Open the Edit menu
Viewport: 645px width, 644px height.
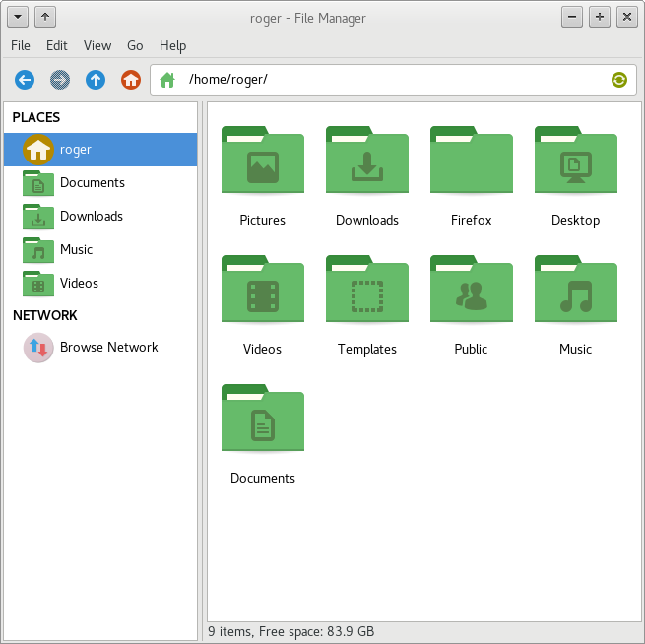(x=57, y=45)
